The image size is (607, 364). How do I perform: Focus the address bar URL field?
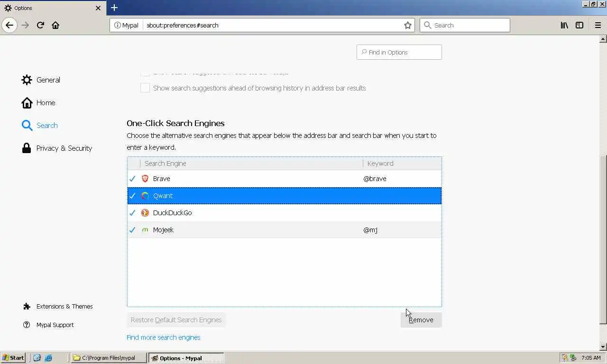pyautogui.click(x=273, y=25)
